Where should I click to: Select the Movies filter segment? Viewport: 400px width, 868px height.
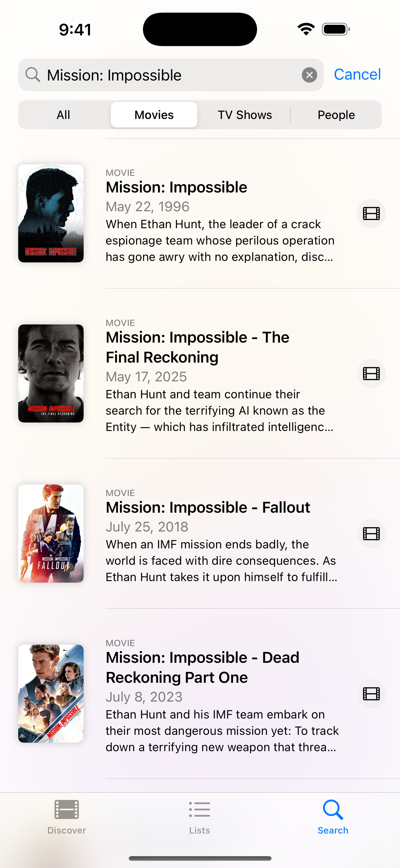pos(154,115)
